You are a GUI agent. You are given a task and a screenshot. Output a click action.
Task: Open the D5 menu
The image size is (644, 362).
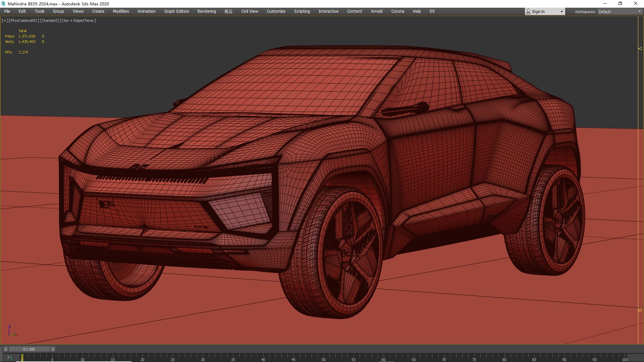point(432,11)
